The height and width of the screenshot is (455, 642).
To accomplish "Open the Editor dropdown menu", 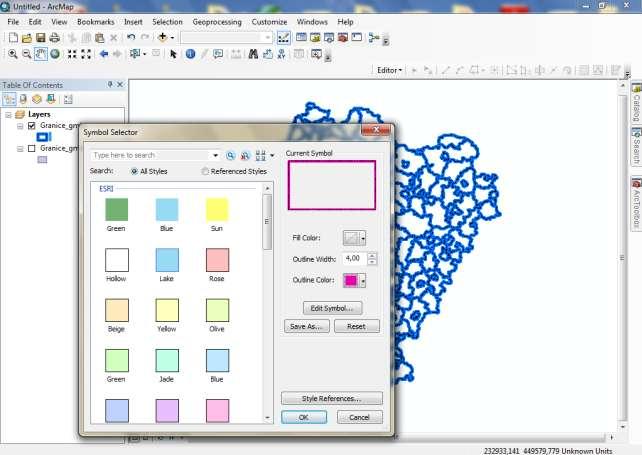I will [x=389, y=70].
